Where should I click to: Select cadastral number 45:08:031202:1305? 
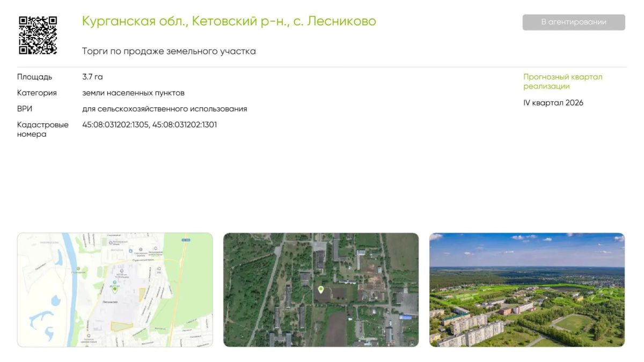pos(115,125)
